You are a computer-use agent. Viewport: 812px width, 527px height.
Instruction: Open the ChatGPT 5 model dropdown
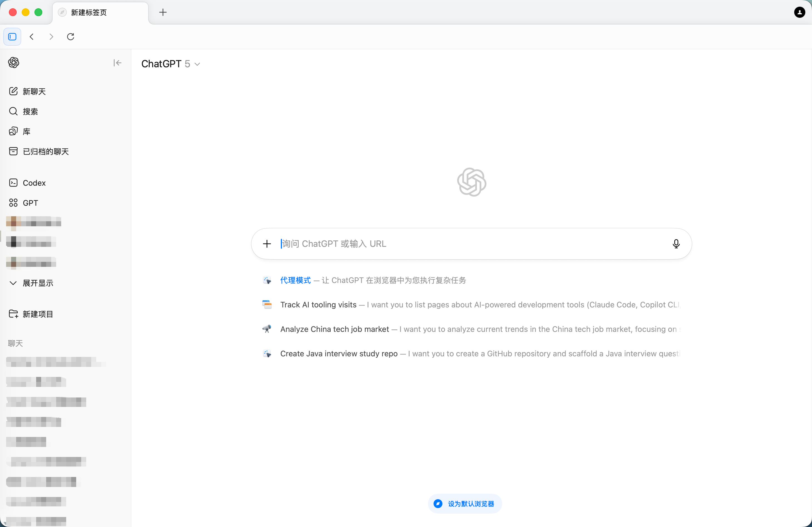(170, 64)
